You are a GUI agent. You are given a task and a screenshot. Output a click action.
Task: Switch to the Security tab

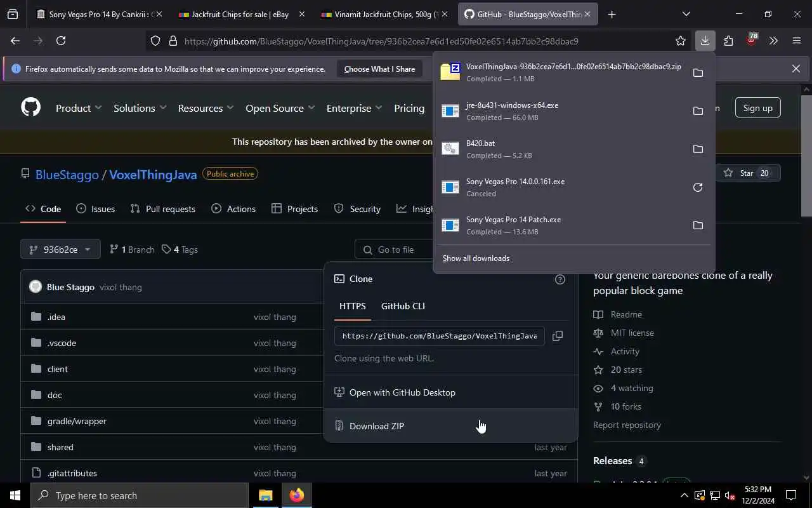(x=357, y=209)
